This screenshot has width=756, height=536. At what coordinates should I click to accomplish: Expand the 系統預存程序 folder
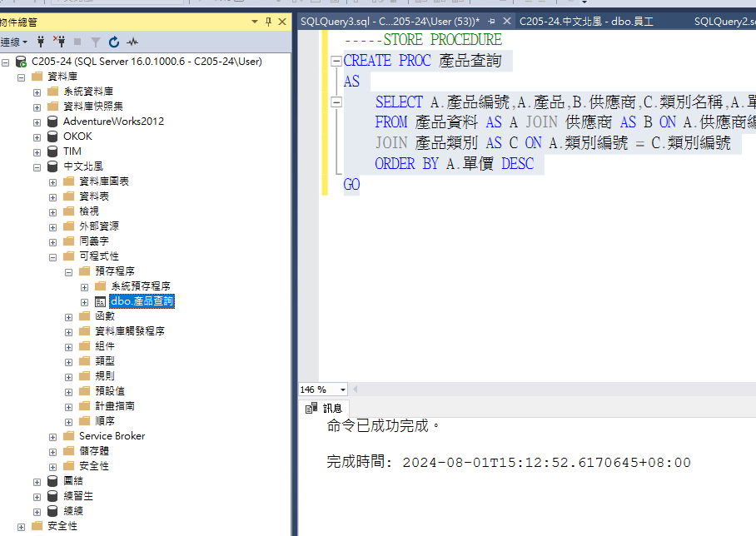[x=83, y=285]
